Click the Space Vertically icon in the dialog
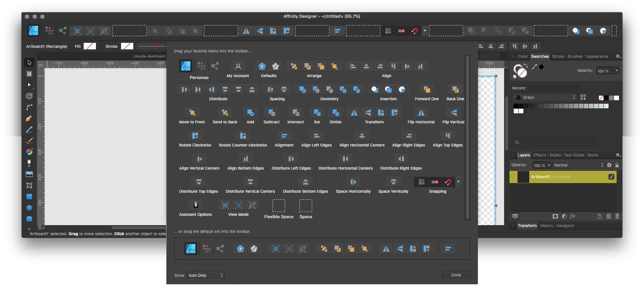 (x=393, y=182)
